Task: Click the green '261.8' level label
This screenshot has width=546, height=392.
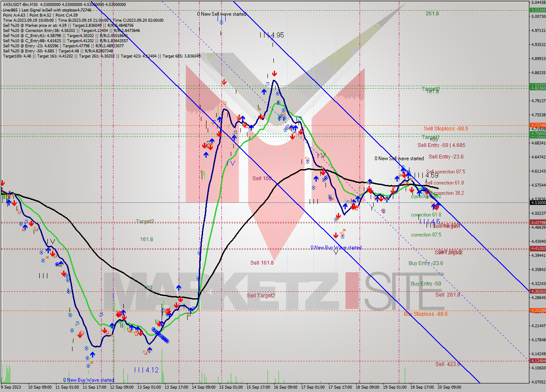Action: (432, 14)
